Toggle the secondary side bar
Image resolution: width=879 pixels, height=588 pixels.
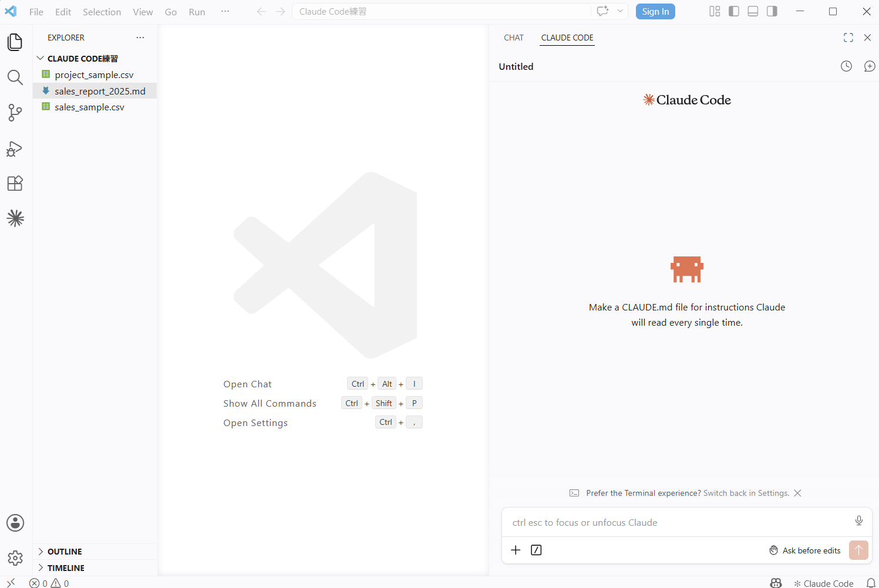[x=772, y=11]
